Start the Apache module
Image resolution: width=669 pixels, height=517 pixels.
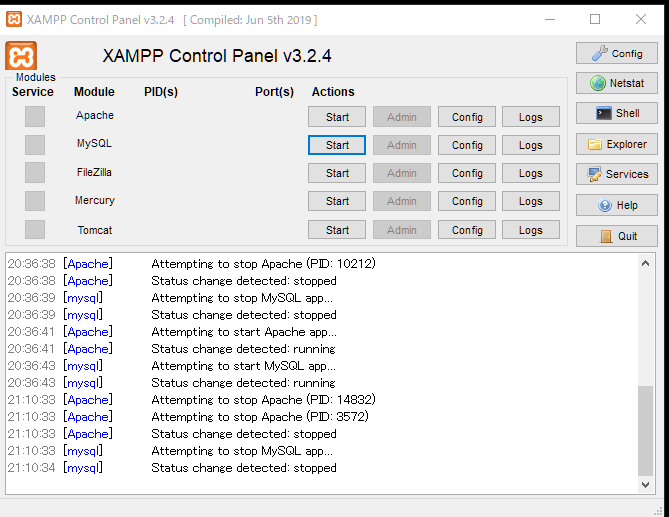[337, 117]
